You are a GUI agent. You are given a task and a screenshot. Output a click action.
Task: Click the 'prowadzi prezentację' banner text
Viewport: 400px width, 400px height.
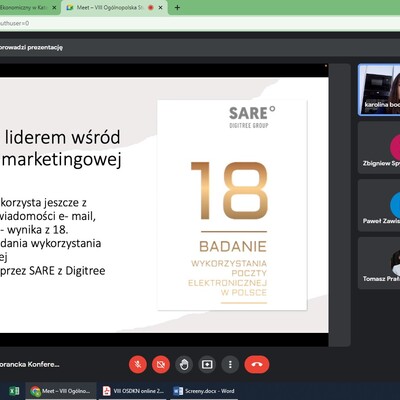pyautogui.click(x=31, y=47)
